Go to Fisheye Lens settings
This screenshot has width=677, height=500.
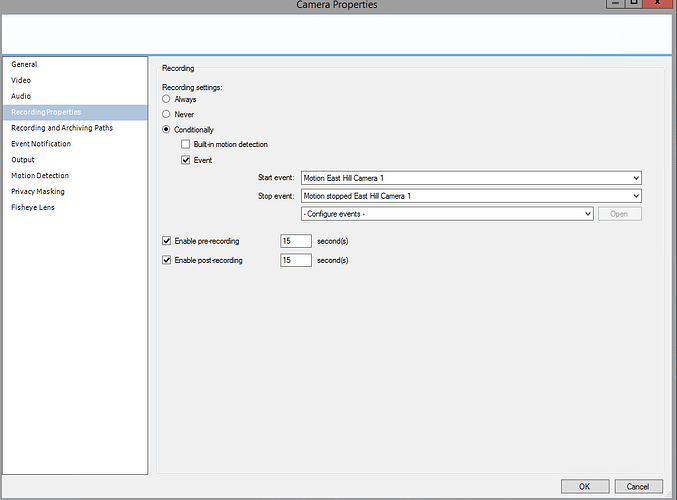click(x=33, y=207)
